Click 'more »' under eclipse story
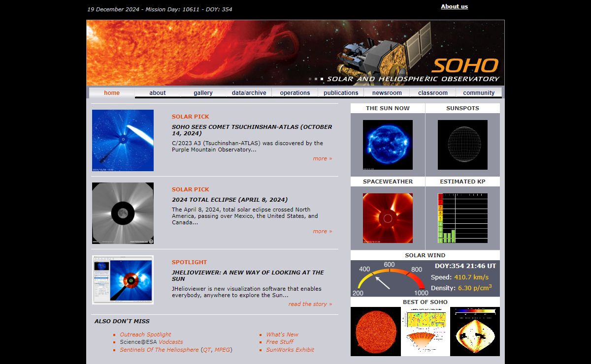This screenshot has height=364, width=591. tap(322, 231)
